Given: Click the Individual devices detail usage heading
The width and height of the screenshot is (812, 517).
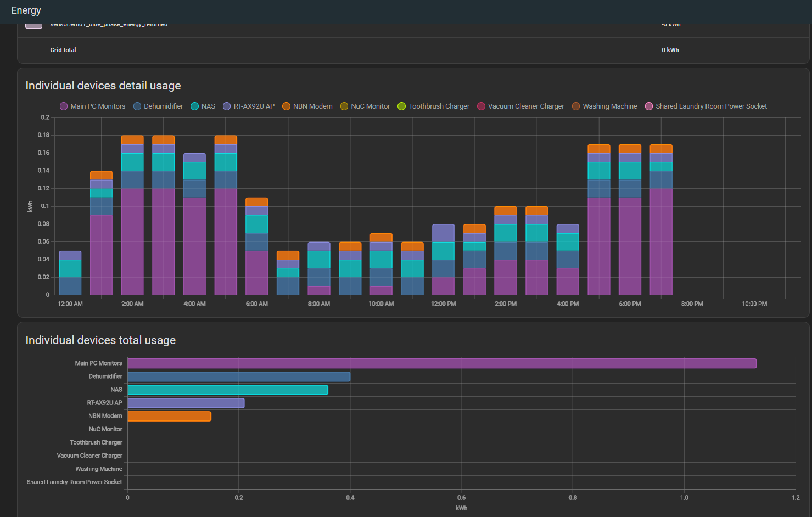Looking at the screenshot, I should 103,86.
